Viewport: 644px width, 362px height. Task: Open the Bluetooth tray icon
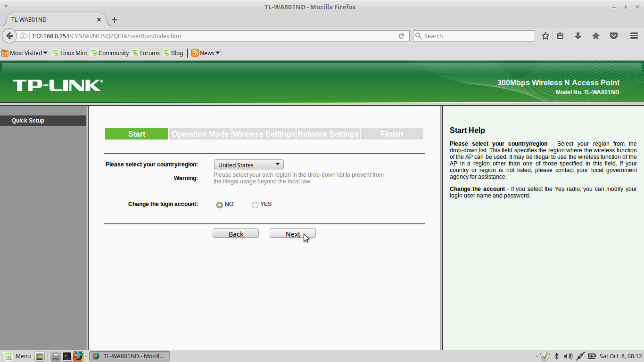pos(556,356)
